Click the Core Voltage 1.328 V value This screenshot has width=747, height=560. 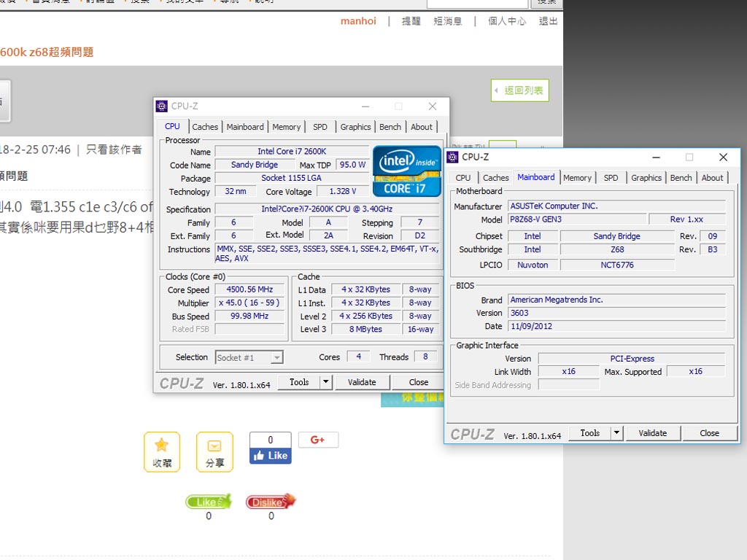pyautogui.click(x=343, y=192)
